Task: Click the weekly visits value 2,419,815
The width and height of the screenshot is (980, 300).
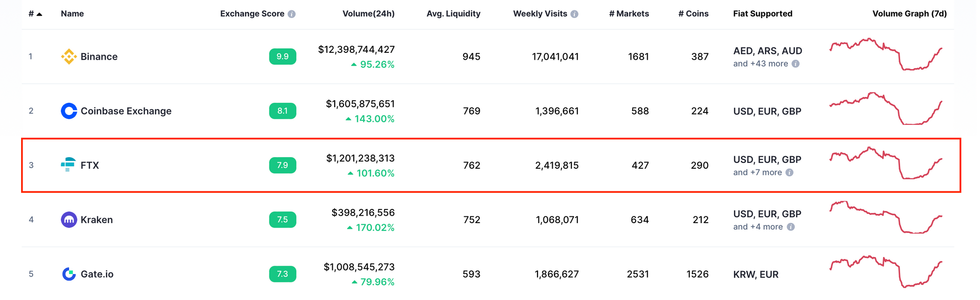Action: [x=557, y=165]
